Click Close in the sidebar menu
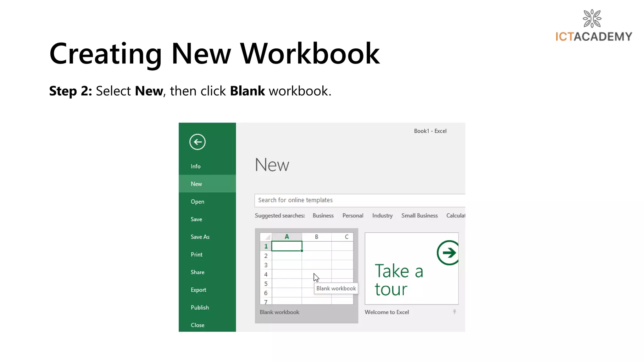Viewport: 644px width, 362px height. [197, 325]
